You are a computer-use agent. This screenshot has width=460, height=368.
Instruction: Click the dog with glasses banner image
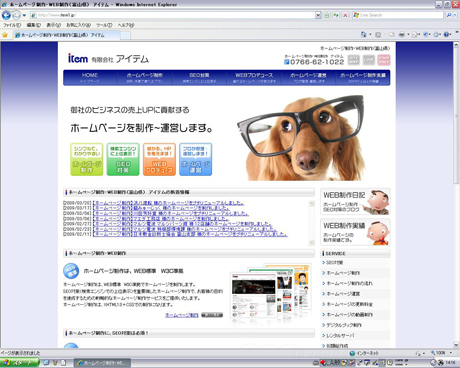[301, 138]
